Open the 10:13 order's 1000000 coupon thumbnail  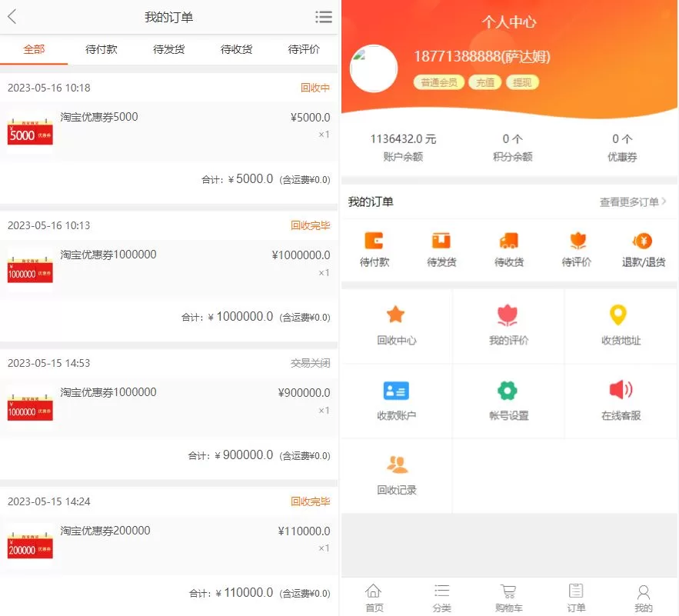click(30, 269)
